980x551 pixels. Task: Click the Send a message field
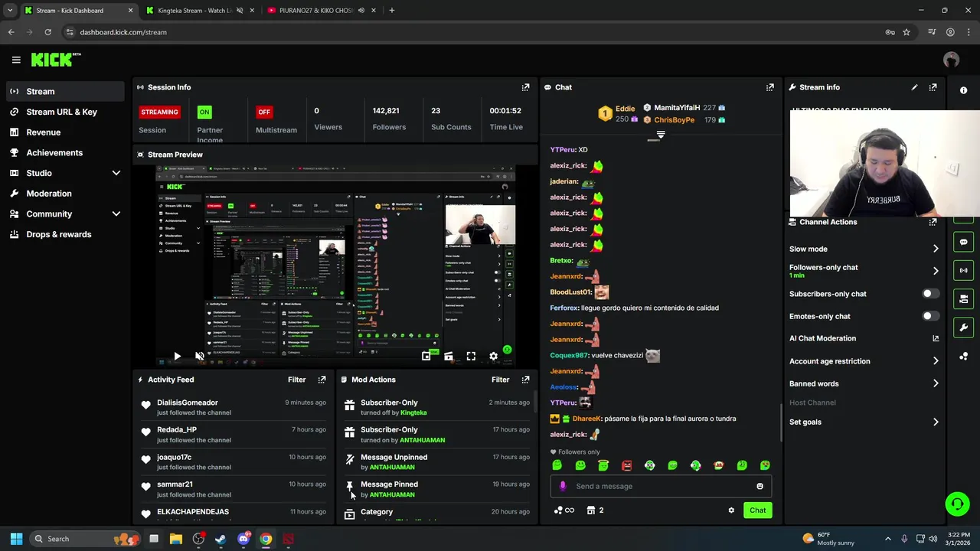(x=661, y=486)
